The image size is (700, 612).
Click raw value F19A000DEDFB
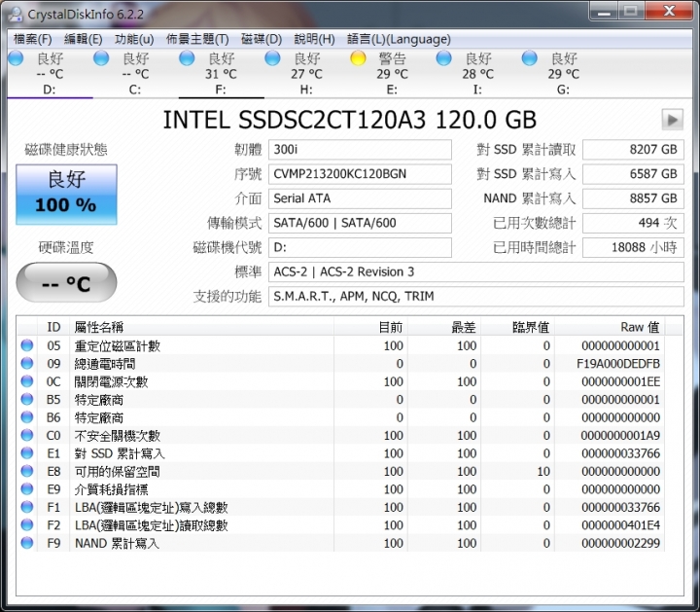click(618, 364)
